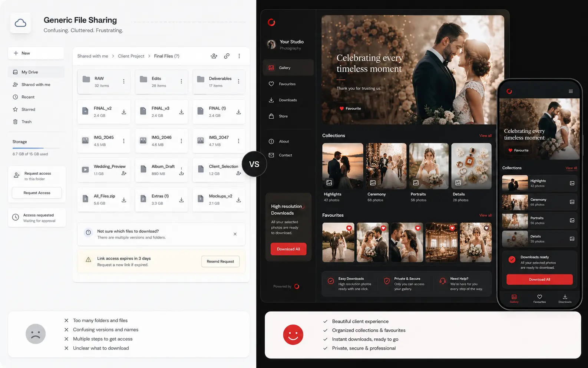Open My Drive in sidebar

36,72
